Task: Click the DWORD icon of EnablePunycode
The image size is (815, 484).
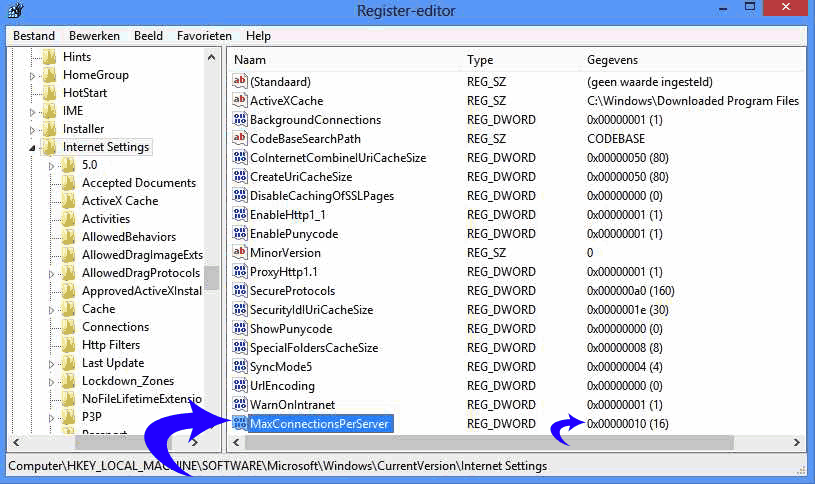Action: coord(240,233)
